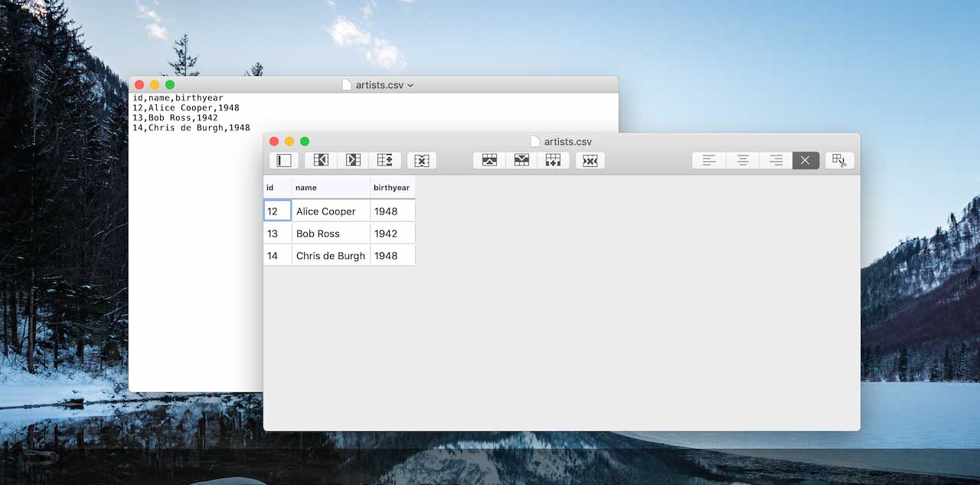Select the cell containing 1942
980x485 pixels.
click(392, 233)
